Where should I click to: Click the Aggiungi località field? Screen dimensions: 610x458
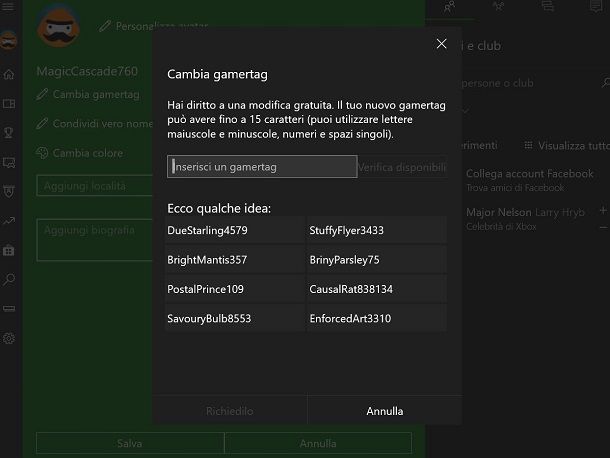[95, 186]
